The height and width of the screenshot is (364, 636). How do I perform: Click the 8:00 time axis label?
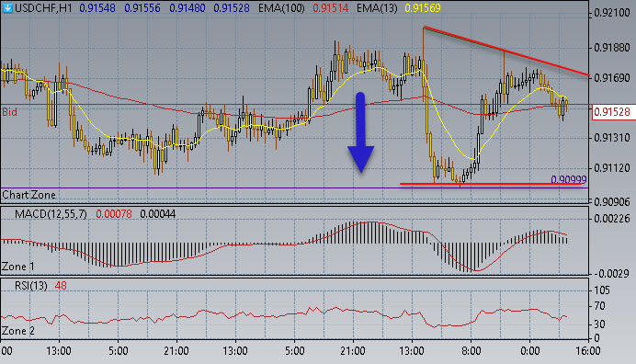pos(471,351)
